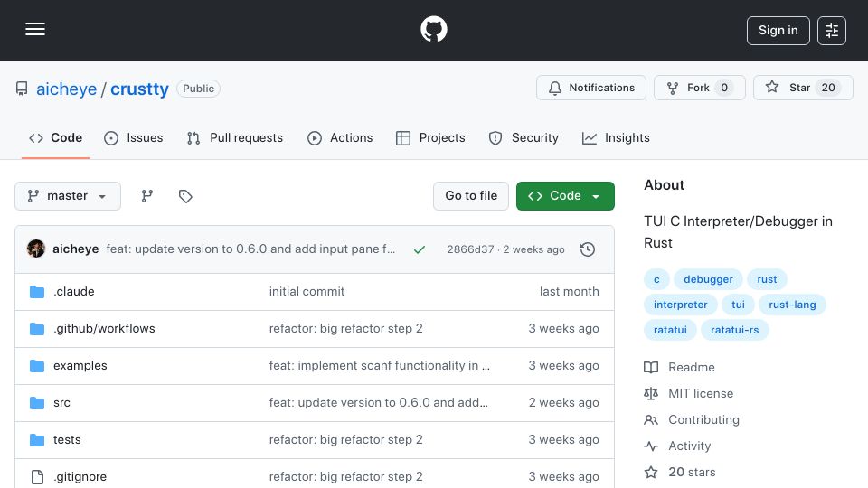Open the 'initial commit' message link

coord(307,292)
